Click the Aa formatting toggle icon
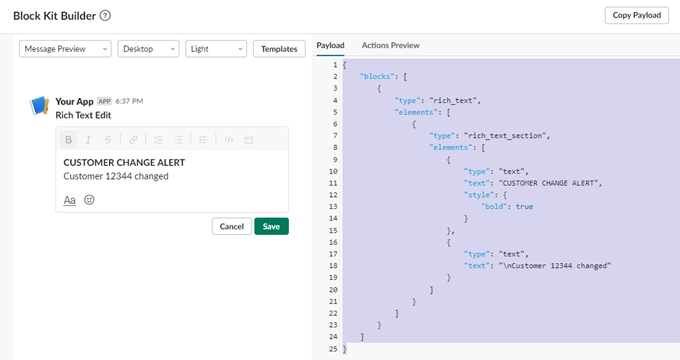 pyautogui.click(x=69, y=200)
